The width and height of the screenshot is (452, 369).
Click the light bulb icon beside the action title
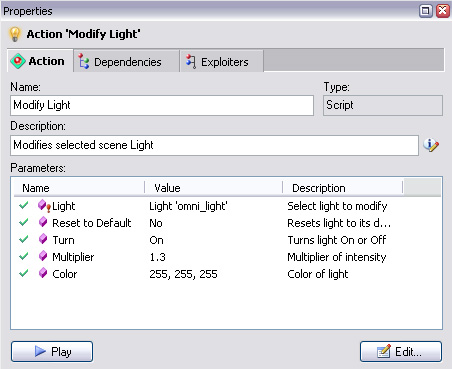(15, 34)
